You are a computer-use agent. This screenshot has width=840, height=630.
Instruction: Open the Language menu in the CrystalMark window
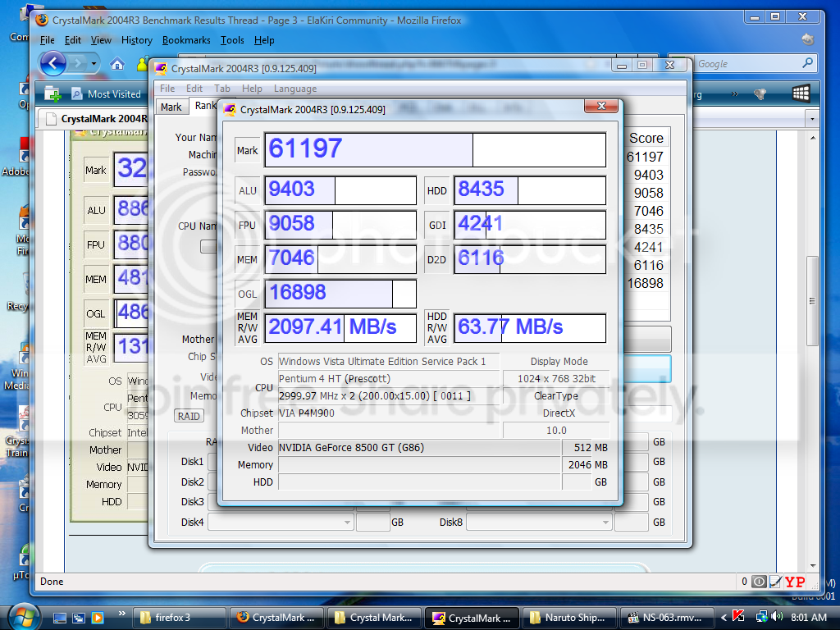[295, 89]
